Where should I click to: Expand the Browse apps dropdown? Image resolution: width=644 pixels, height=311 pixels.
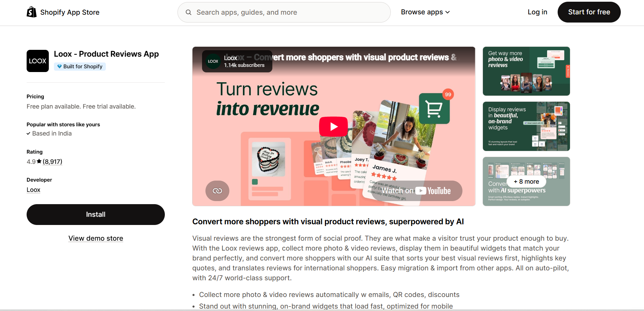pyautogui.click(x=425, y=12)
